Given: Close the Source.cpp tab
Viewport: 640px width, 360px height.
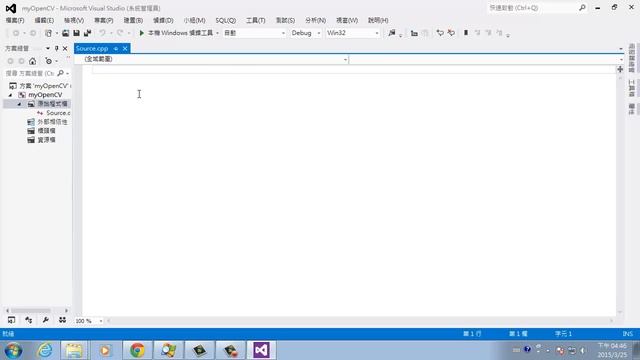Looking at the screenshot, I should (x=125, y=49).
